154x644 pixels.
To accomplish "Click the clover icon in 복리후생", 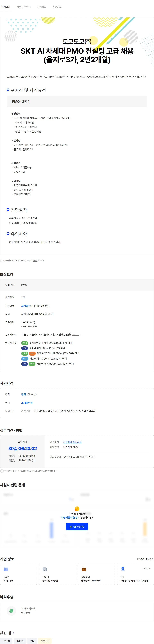I will coord(11,611).
